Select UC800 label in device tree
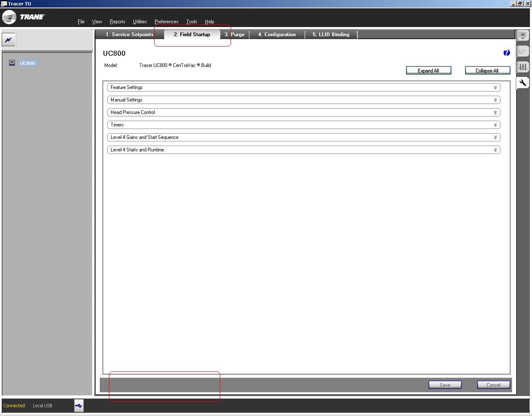The width and height of the screenshot is (532, 416). point(27,63)
